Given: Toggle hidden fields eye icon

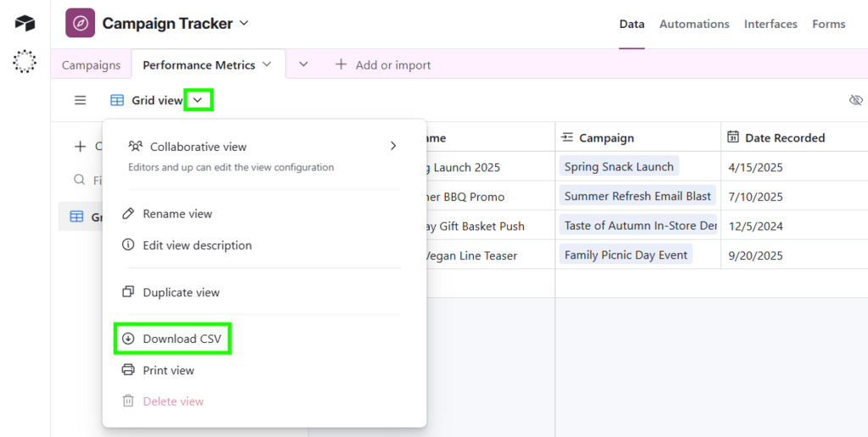Looking at the screenshot, I should click(x=855, y=100).
